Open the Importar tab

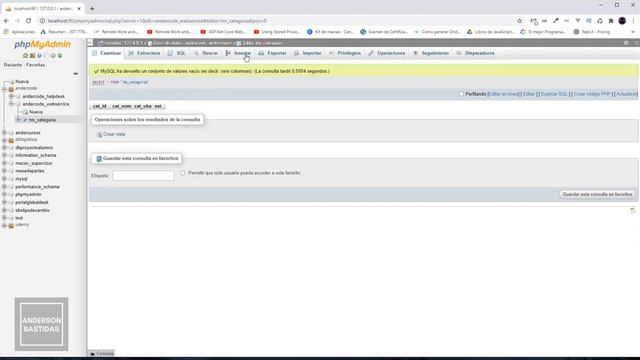[x=308, y=53]
